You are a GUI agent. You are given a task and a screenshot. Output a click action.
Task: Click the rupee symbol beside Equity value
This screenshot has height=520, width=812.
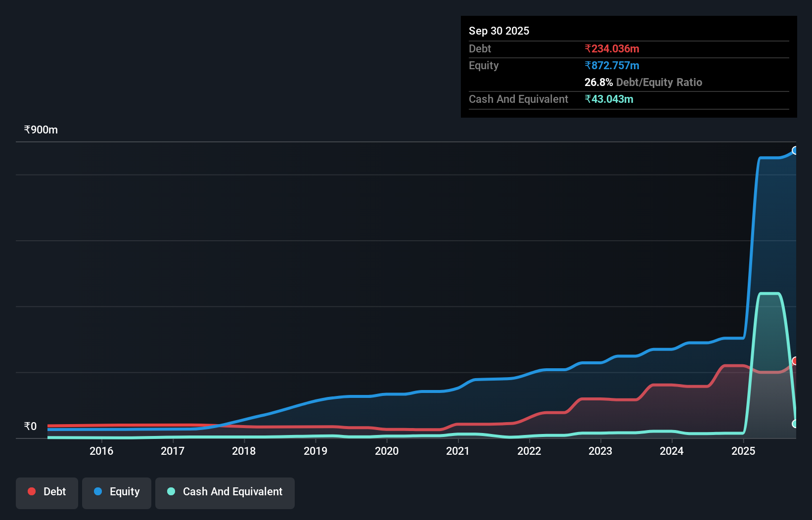587,65
